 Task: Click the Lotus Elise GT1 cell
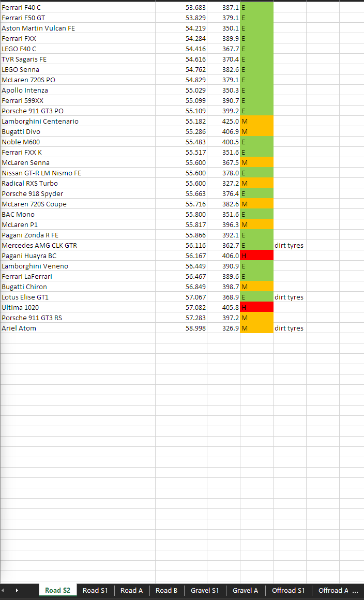pos(78,296)
